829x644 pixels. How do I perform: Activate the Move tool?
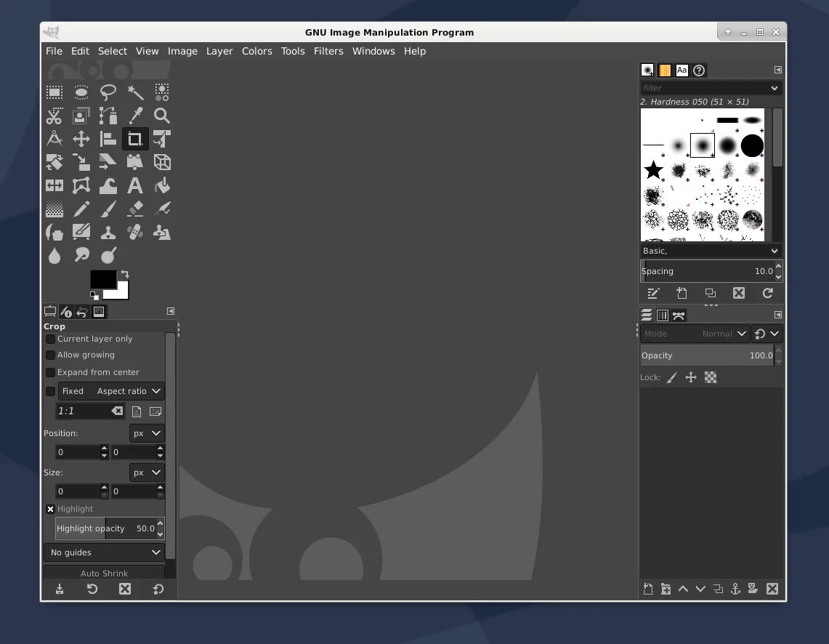pyautogui.click(x=81, y=139)
